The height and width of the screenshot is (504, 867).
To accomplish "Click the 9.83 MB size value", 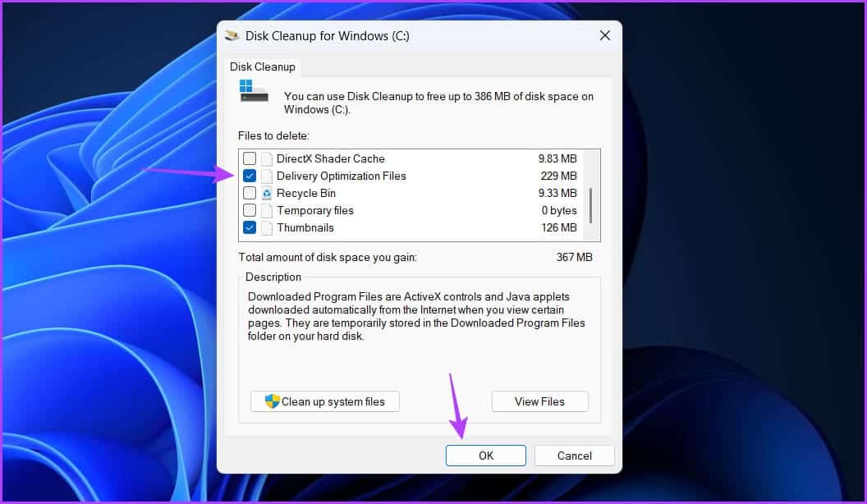I will pyautogui.click(x=557, y=158).
